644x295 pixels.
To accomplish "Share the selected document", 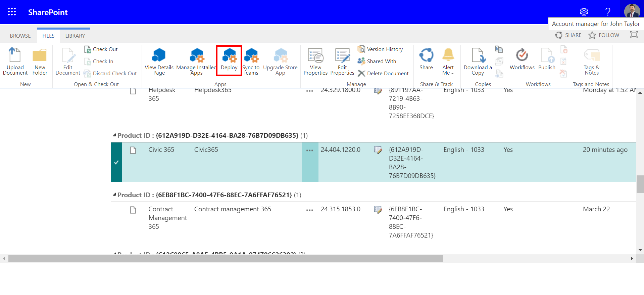I will pos(426,59).
